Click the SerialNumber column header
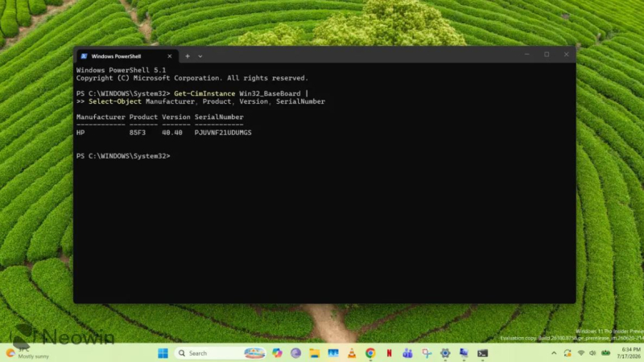 click(x=219, y=117)
